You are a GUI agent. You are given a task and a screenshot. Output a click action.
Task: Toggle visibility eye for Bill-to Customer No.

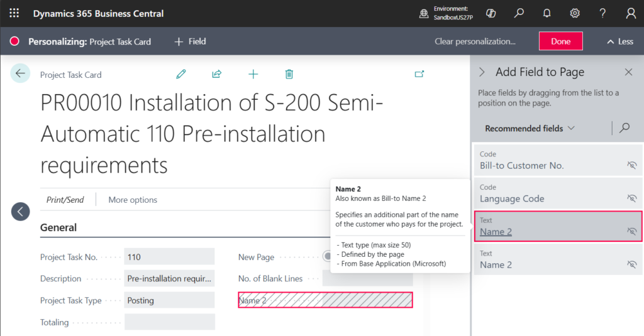[x=631, y=165]
